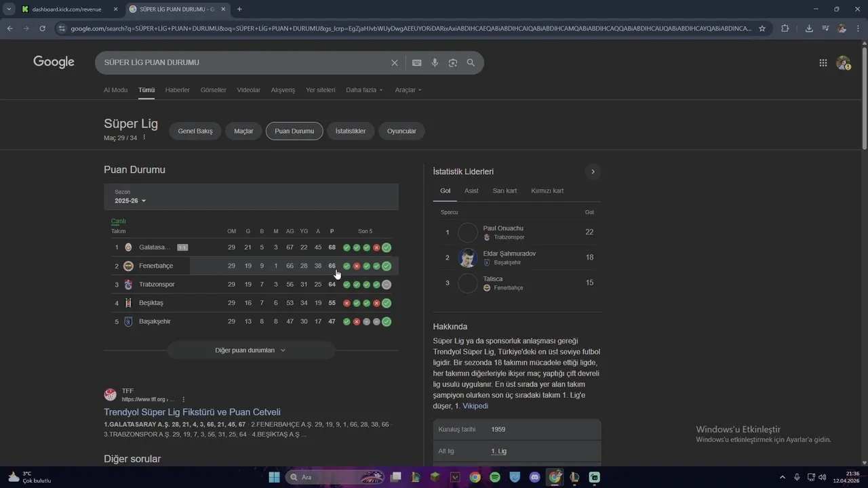Viewport: 868px width, 488px height.
Task: Select the Oyuncular chip
Action: tap(401, 131)
